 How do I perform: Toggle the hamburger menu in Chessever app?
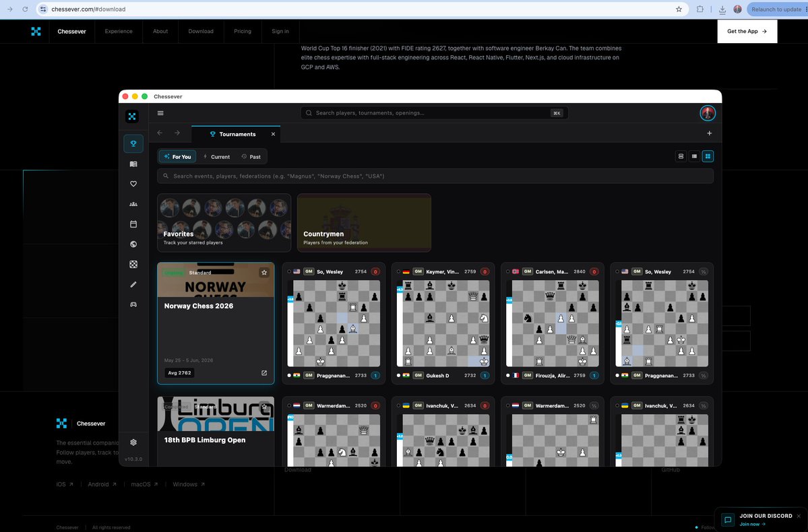point(160,113)
